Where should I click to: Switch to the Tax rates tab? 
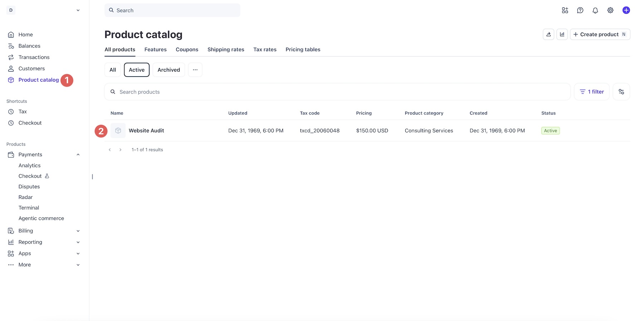265,50
